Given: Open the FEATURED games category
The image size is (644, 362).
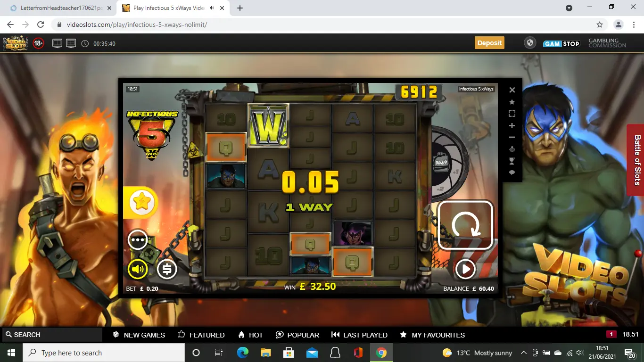Looking at the screenshot, I should [201, 335].
